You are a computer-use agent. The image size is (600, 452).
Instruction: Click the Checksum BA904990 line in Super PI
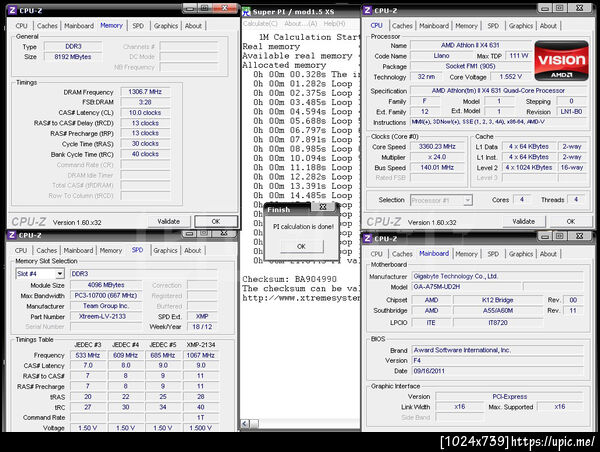pos(290,279)
